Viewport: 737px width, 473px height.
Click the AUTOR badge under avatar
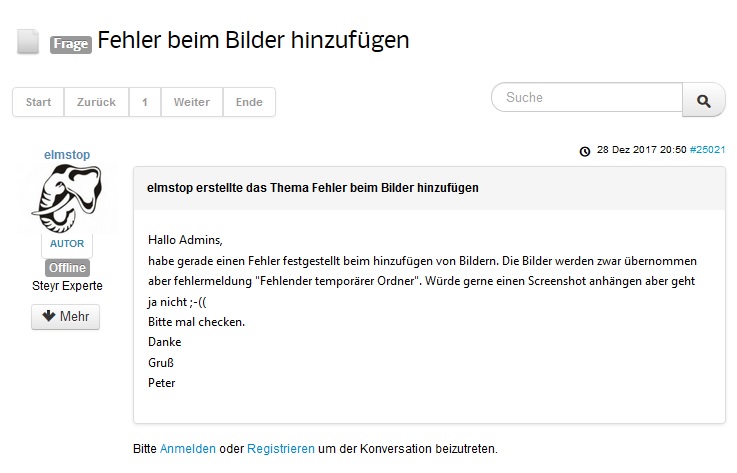click(x=67, y=244)
